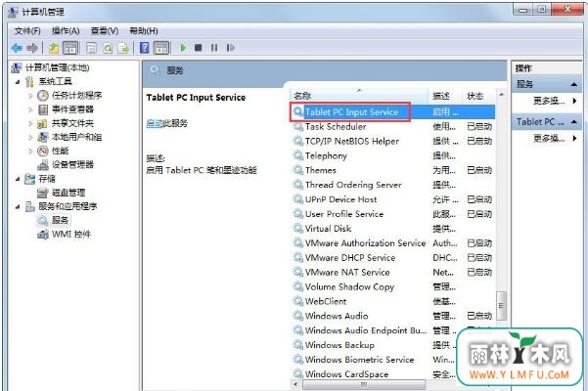Viewport: 588px width, 391px height.
Task: Open the 文件(F) menu
Action: pos(27,31)
